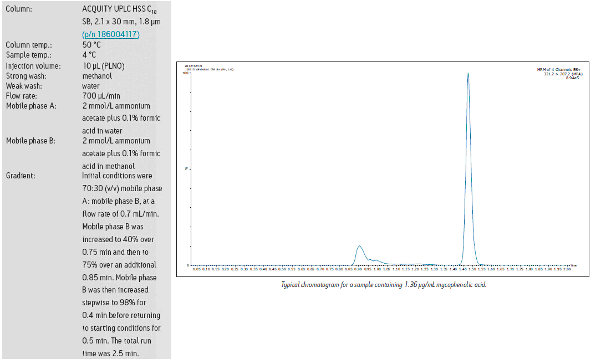Click the tall mycophenolic acid peak apex
601x364 pixels.
pyautogui.click(x=468, y=74)
